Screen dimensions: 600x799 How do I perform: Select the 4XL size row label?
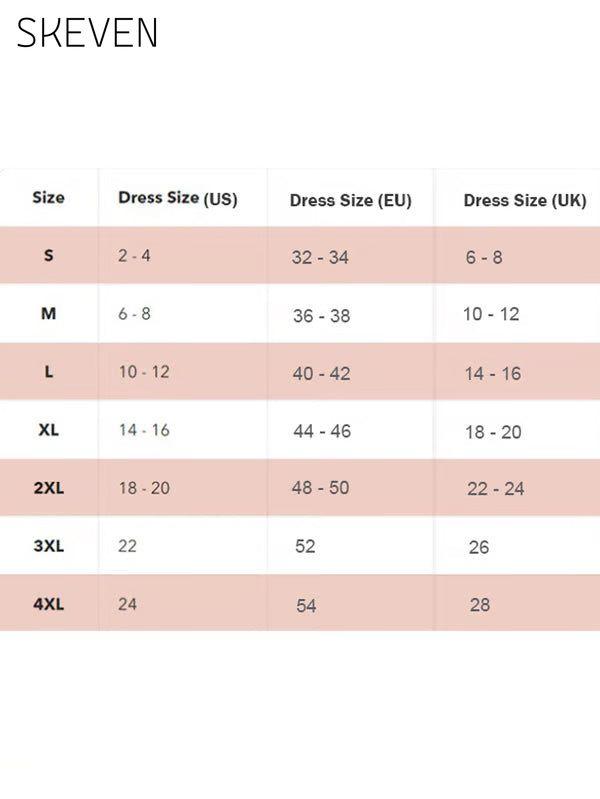[x=48, y=604]
